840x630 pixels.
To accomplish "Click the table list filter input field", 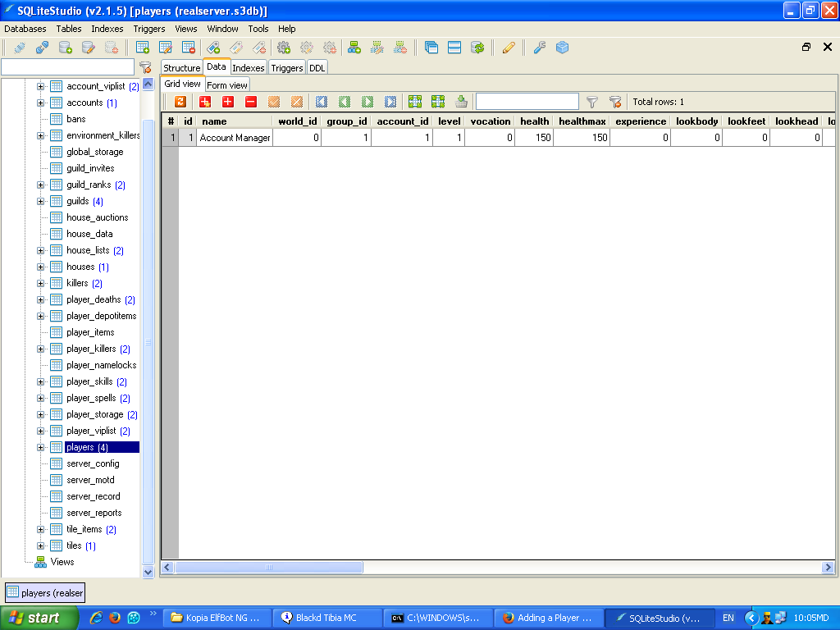I will click(x=67, y=67).
